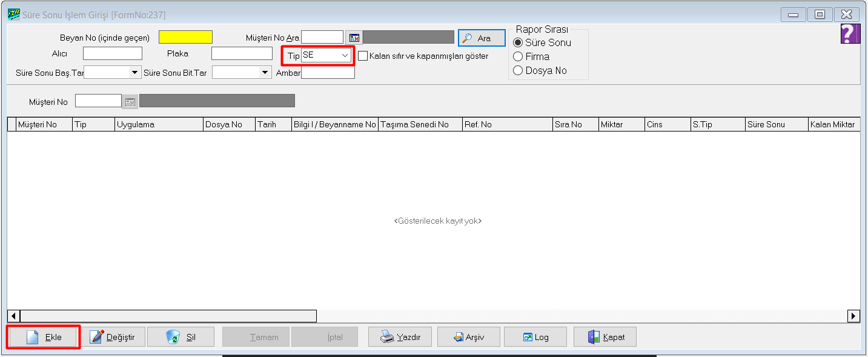Click the Ref. No column header
This screenshot has width=868, height=357.
pyautogui.click(x=507, y=124)
